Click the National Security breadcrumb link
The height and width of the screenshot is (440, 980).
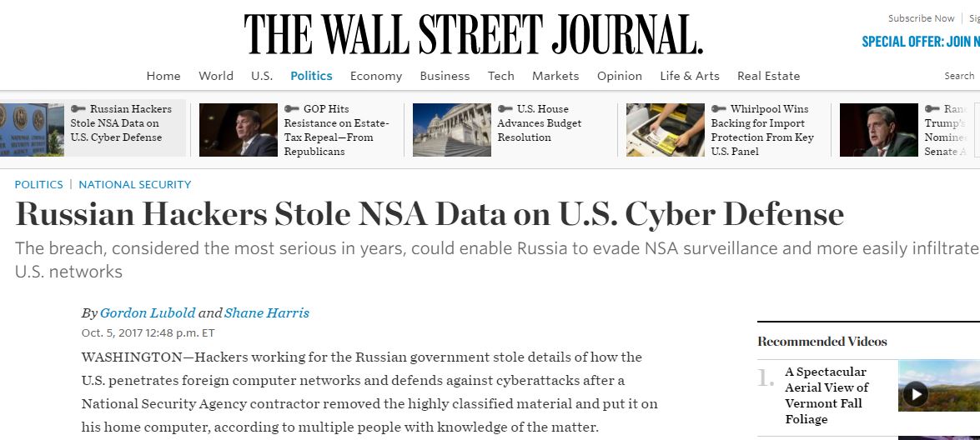pos(135,185)
